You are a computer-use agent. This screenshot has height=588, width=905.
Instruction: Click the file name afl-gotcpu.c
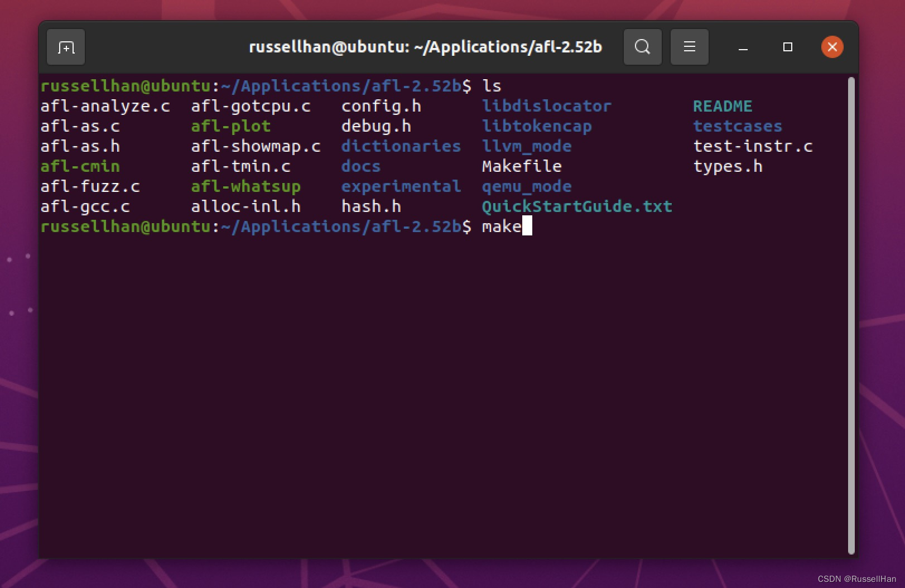click(x=251, y=107)
